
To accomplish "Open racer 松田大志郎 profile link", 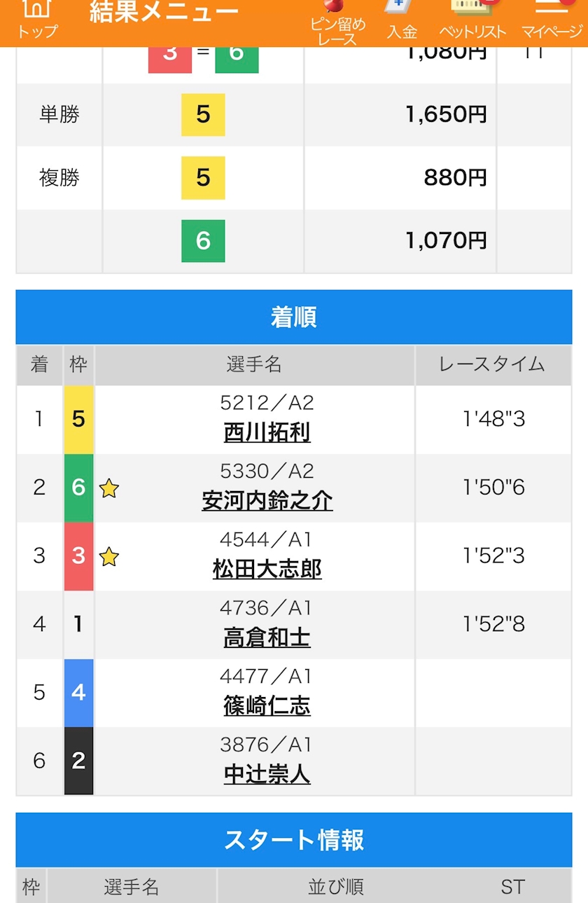I will [x=267, y=570].
